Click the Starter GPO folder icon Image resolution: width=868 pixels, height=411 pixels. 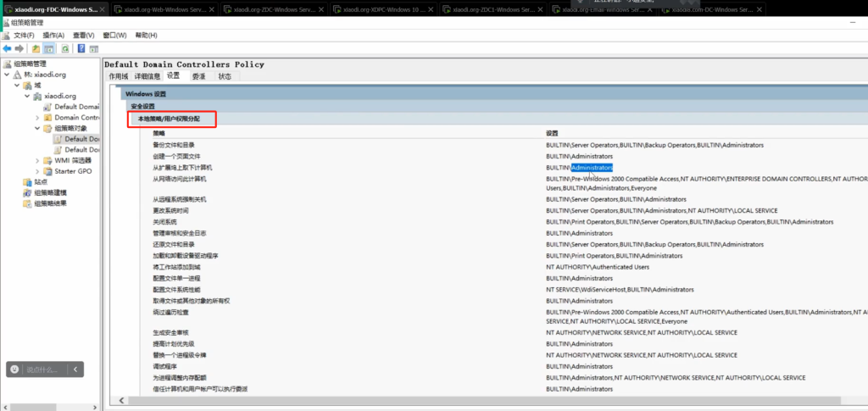click(47, 171)
